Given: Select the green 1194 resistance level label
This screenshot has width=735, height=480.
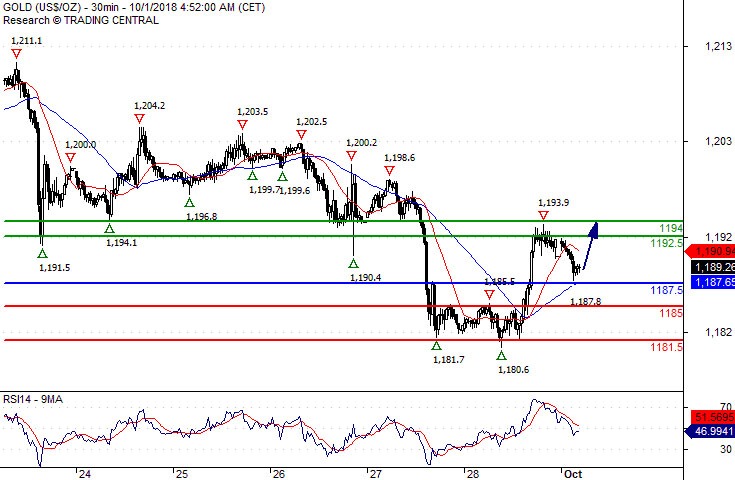Looking at the screenshot, I should point(671,228).
